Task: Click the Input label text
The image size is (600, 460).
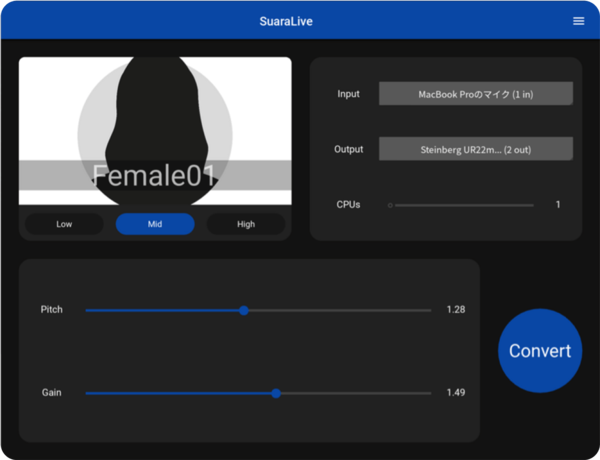Action: tap(348, 94)
